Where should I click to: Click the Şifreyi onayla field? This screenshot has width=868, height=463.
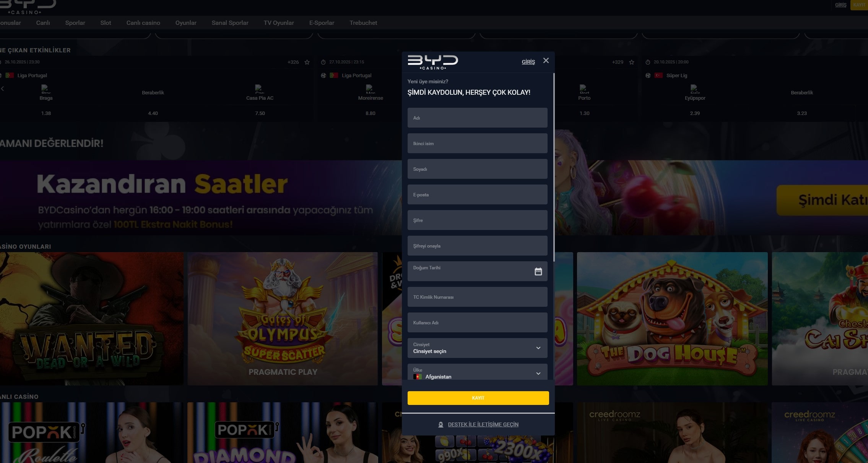click(x=477, y=246)
